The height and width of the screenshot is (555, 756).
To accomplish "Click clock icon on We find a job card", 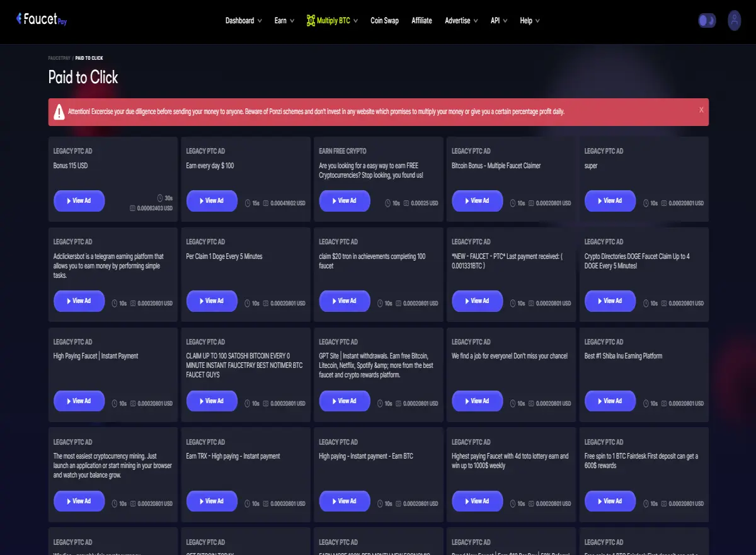I will pyautogui.click(x=513, y=404).
